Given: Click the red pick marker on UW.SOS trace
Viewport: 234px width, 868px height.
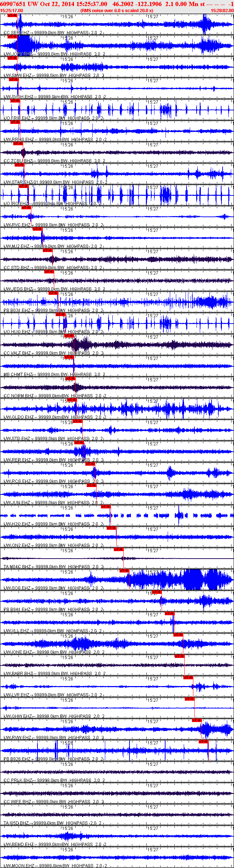Looking at the screenshot, I should tap(124, 571).
